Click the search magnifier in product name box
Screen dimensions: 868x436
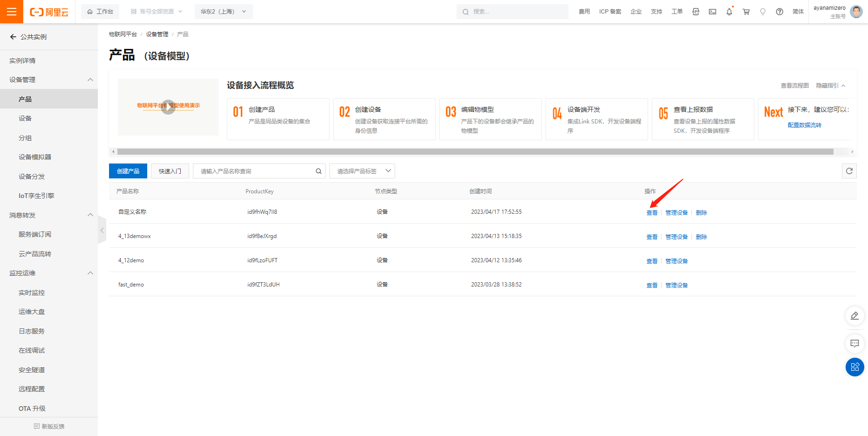click(x=319, y=171)
